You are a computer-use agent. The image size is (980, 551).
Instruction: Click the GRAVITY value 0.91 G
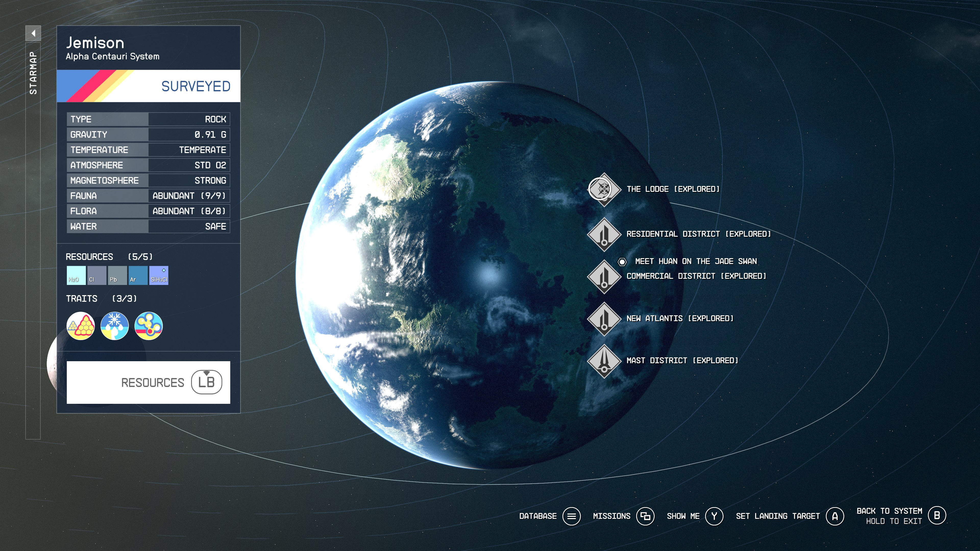click(210, 135)
